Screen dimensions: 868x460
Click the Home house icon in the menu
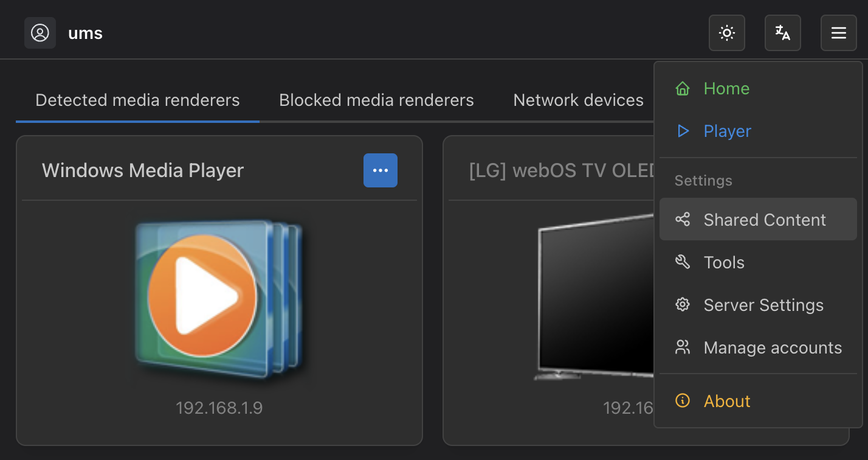click(682, 88)
